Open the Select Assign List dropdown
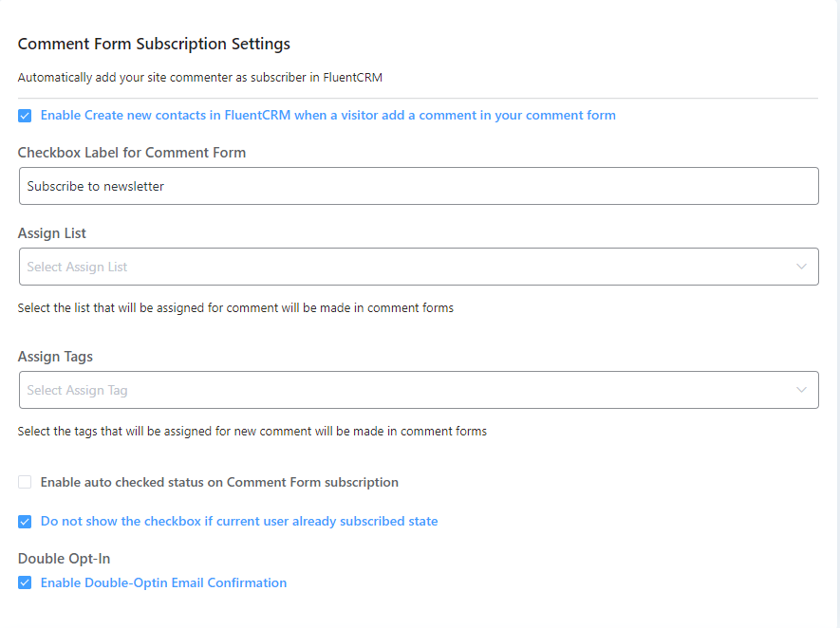The height and width of the screenshot is (628, 840). point(399,267)
